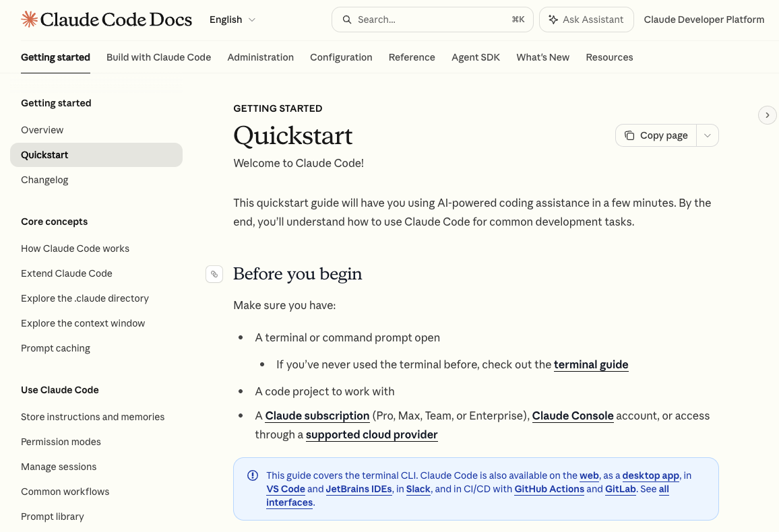
Task: Open Explore the context window page
Action: pos(83,323)
